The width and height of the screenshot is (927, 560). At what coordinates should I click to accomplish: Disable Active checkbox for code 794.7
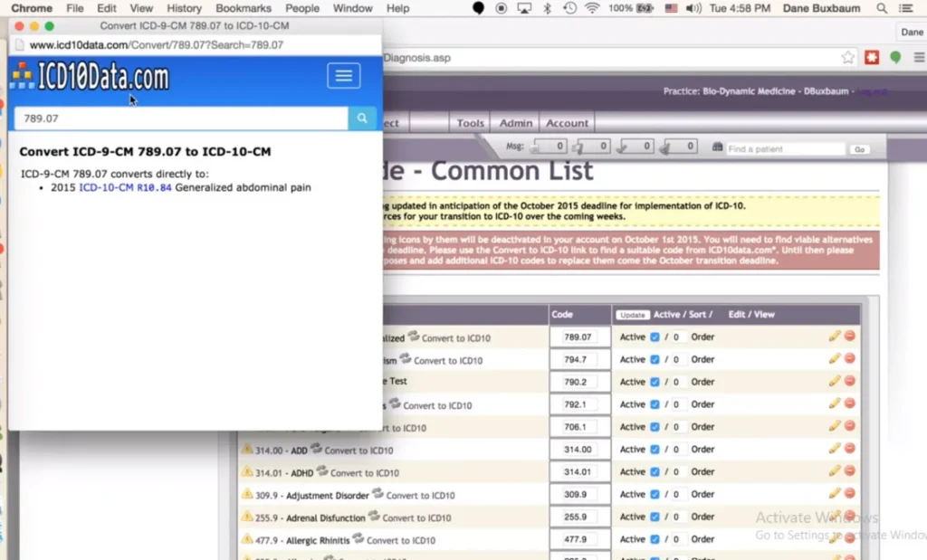tap(656, 358)
